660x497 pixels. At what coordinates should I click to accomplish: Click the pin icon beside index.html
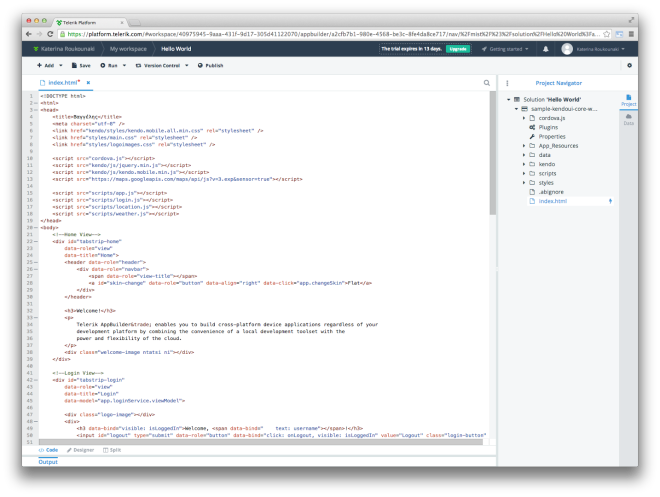coord(610,201)
